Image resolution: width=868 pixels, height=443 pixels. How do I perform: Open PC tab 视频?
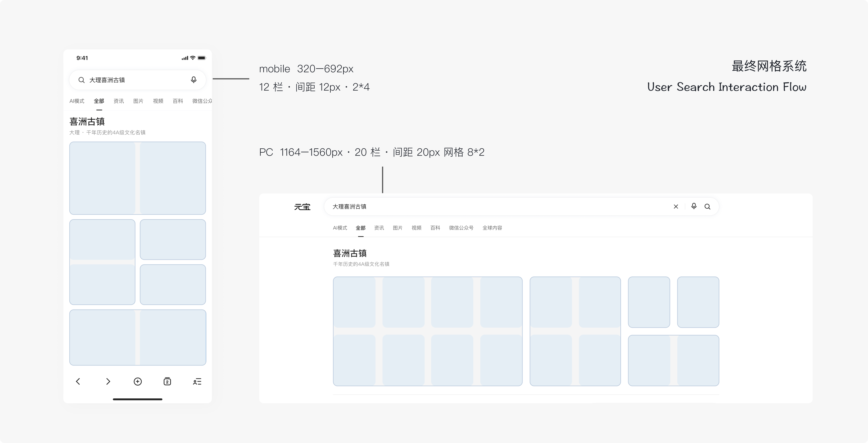click(417, 228)
